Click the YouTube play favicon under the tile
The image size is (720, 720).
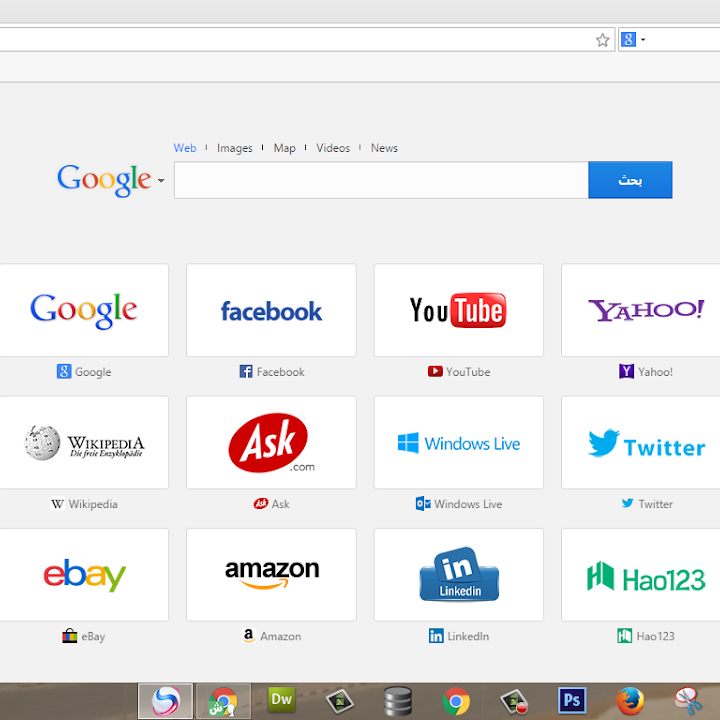pyautogui.click(x=435, y=371)
